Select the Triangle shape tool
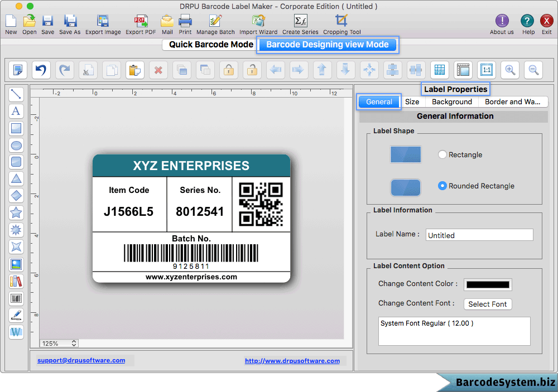 click(x=16, y=178)
